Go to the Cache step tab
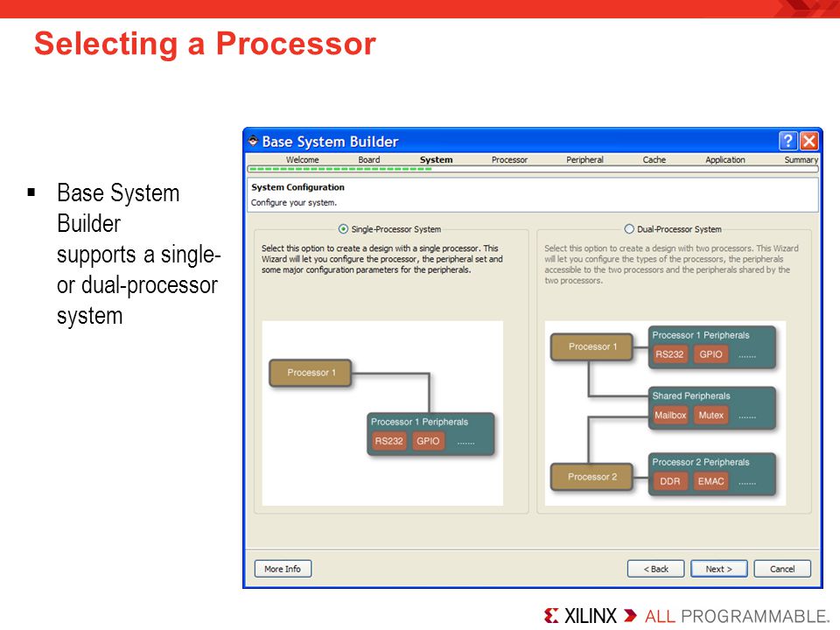Screen dimensions: 840x630 coord(654,159)
